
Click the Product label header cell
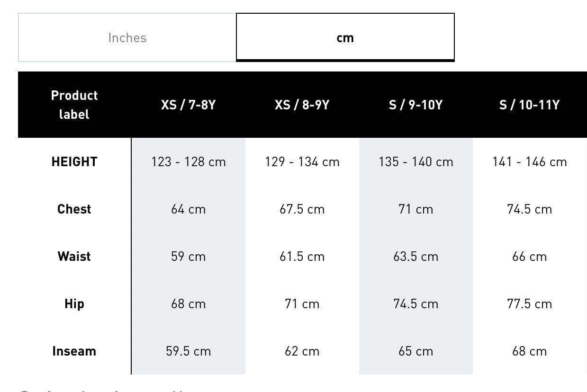pyautogui.click(x=74, y=104)
